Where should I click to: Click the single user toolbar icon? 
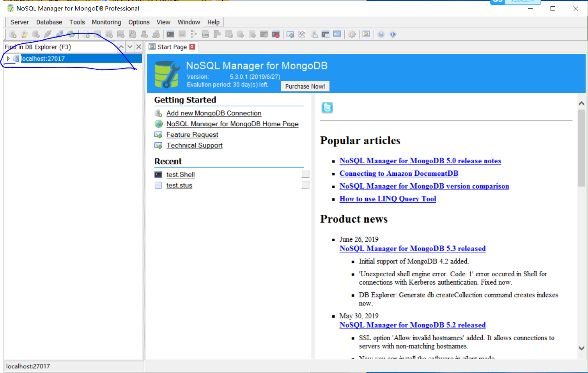click(144, 34)
